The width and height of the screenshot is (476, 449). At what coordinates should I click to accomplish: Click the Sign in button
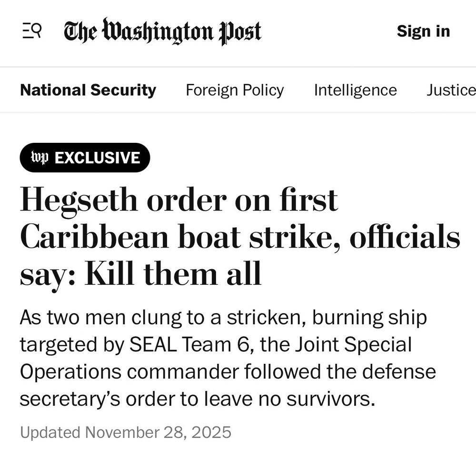(424, 31)
